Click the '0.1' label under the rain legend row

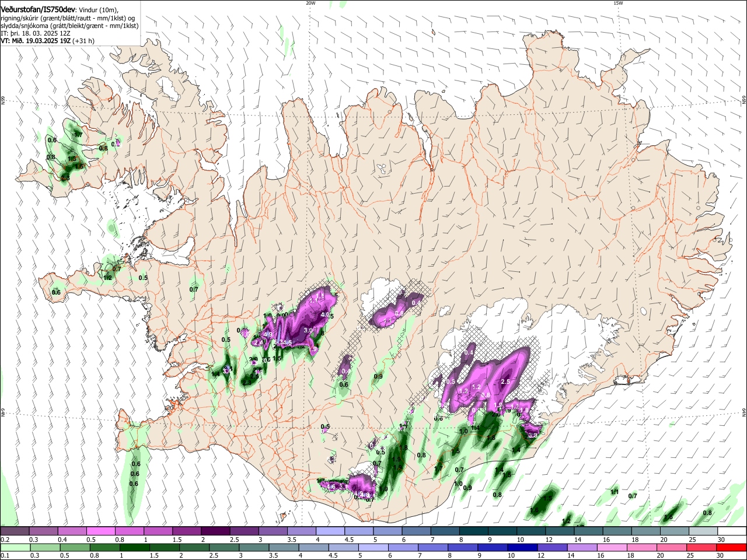[5, 555]
